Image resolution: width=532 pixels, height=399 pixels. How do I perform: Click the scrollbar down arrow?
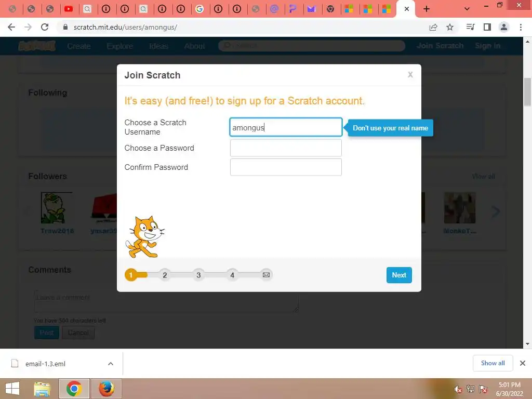(x=528, y=344)
